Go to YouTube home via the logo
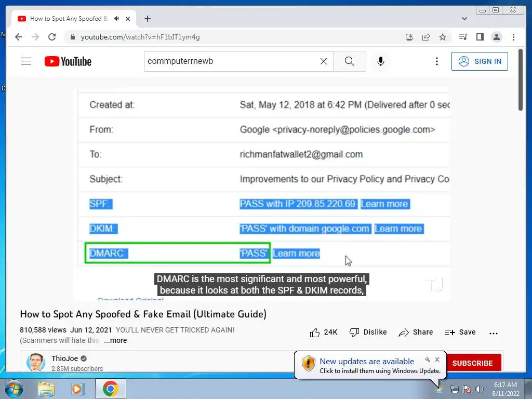This screenshot has height=399, width=532. click(68, 61)
